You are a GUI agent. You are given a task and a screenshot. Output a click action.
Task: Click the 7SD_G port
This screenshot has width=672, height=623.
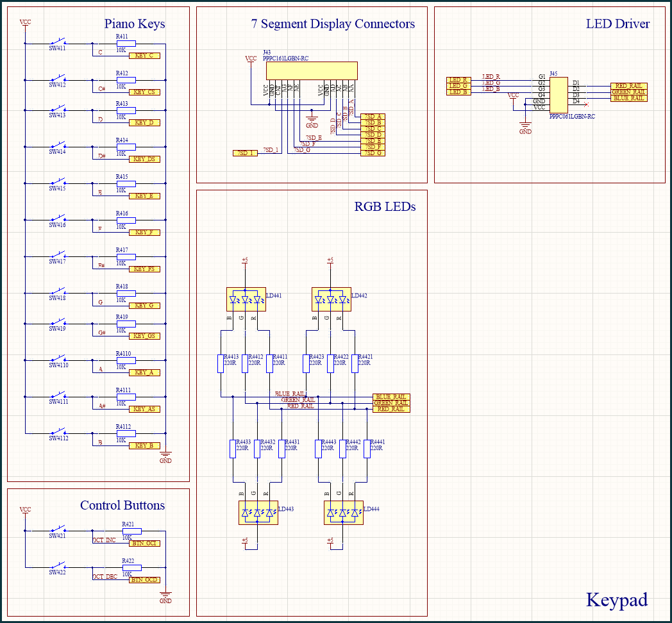373,153
